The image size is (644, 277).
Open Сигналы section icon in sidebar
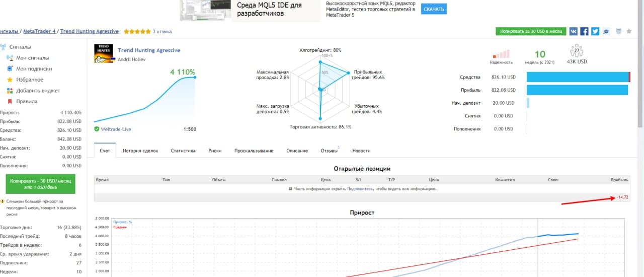pyautogui.click(x=3, y=47)
